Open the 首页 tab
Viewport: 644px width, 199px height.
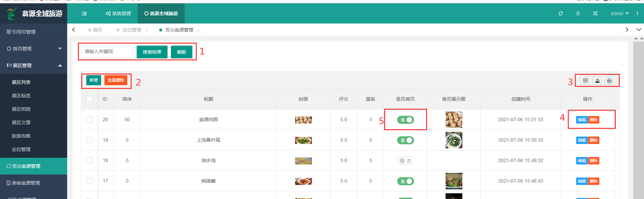pos(95,30)
